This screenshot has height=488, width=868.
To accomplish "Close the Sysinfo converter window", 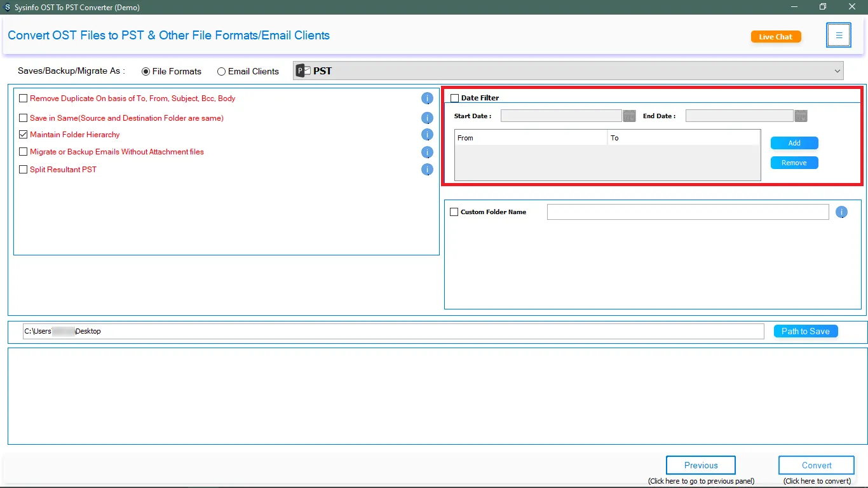I will click(x=852, y=7).
